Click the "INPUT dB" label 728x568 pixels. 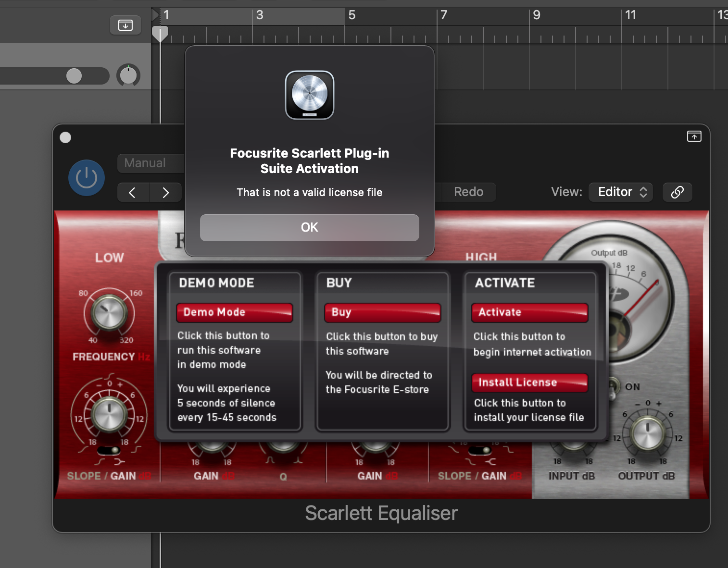pyautogui.click(x=572, y=476)
